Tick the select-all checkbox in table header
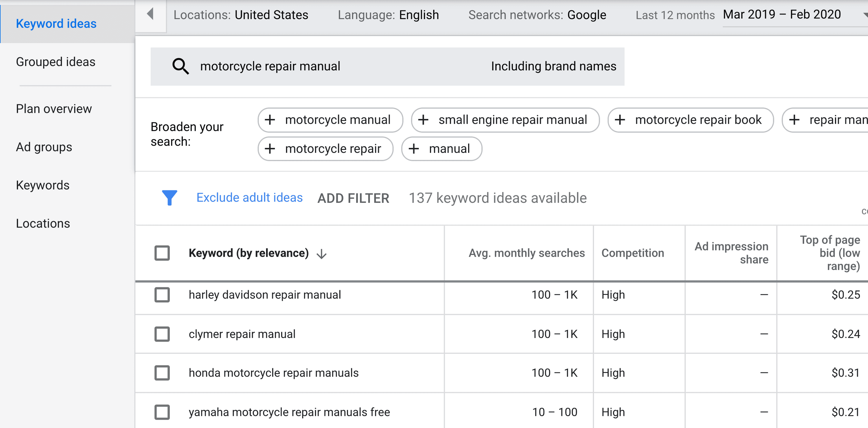Image resolution: width=868 pixels, height=428 pixels. (162, 253)
